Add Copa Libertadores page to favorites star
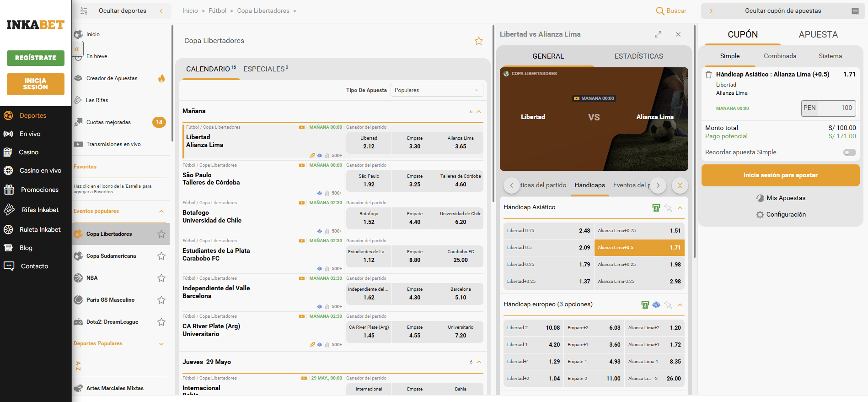 (x=479, y=41)
